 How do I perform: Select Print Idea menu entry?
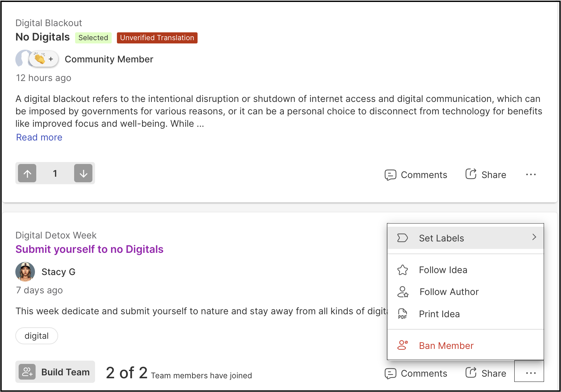[465, 314]
